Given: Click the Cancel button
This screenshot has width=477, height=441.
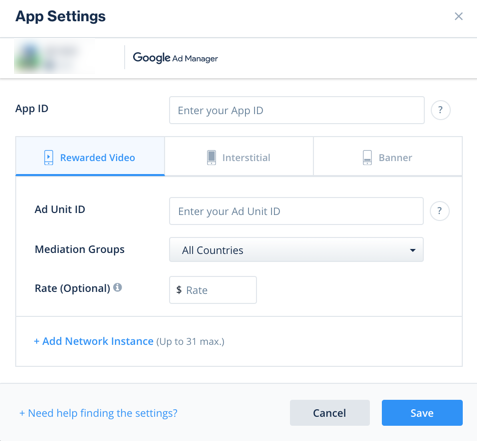Looking at the screenshot, I should [x=330, y=413].
